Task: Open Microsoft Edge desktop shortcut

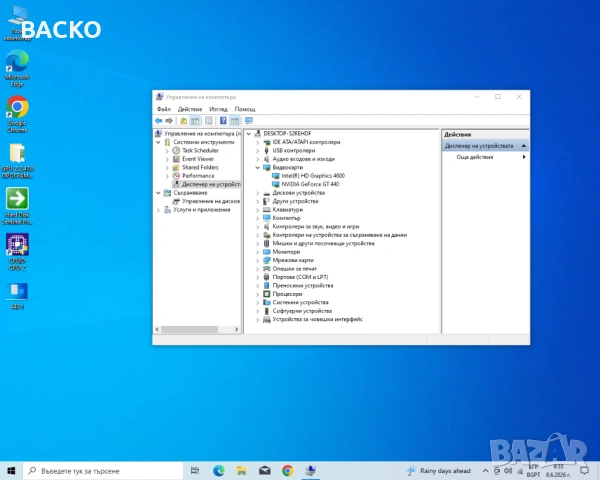Action: tap(17, 68)
